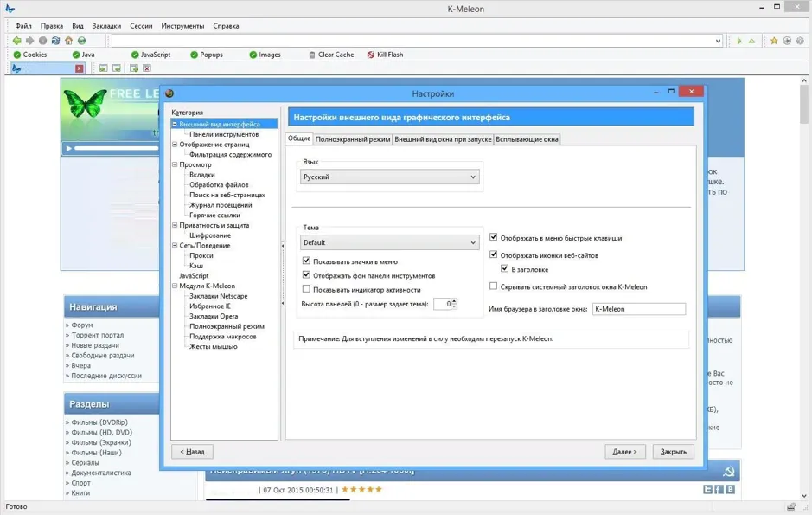
Task: Open the Правка menu
Action: pyautogui.click(x=52, y=26)
